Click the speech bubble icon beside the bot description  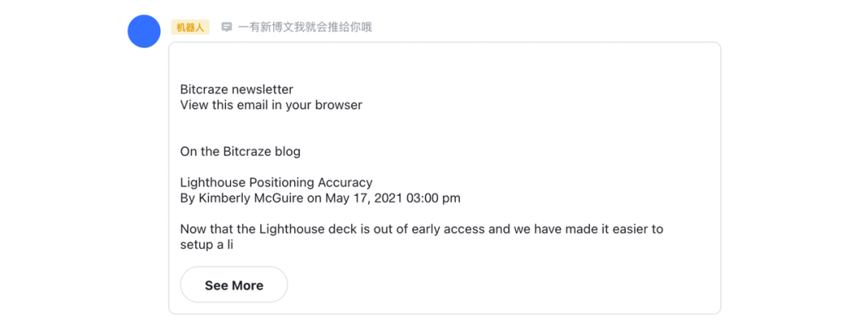tap(227, 27)
